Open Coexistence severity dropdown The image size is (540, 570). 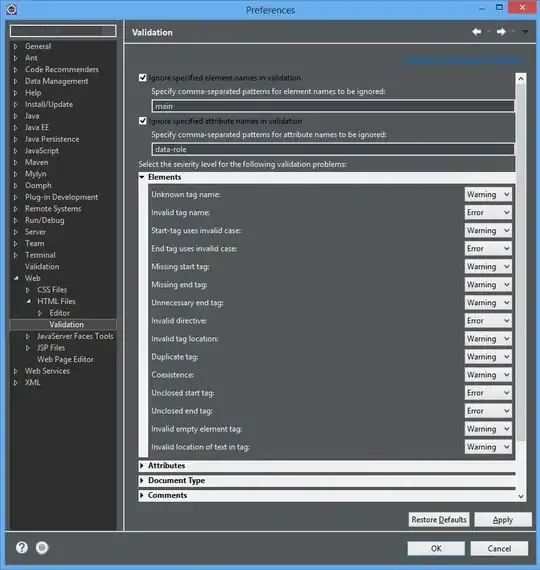(488, 375)
